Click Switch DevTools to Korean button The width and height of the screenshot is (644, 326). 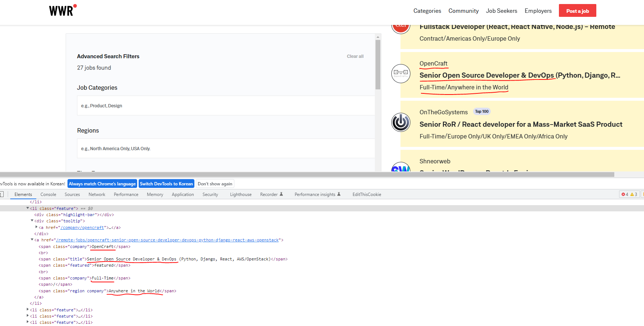(x=166, y=184)
